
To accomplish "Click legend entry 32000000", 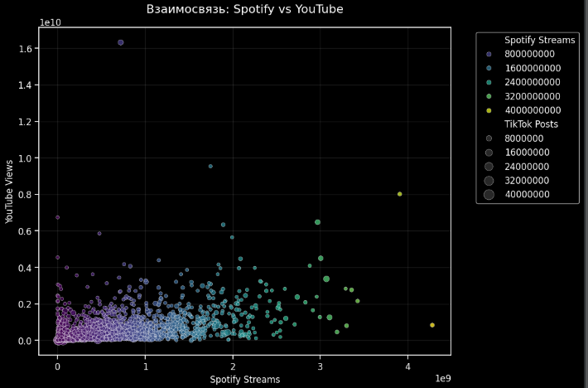I will click(527, 181).
